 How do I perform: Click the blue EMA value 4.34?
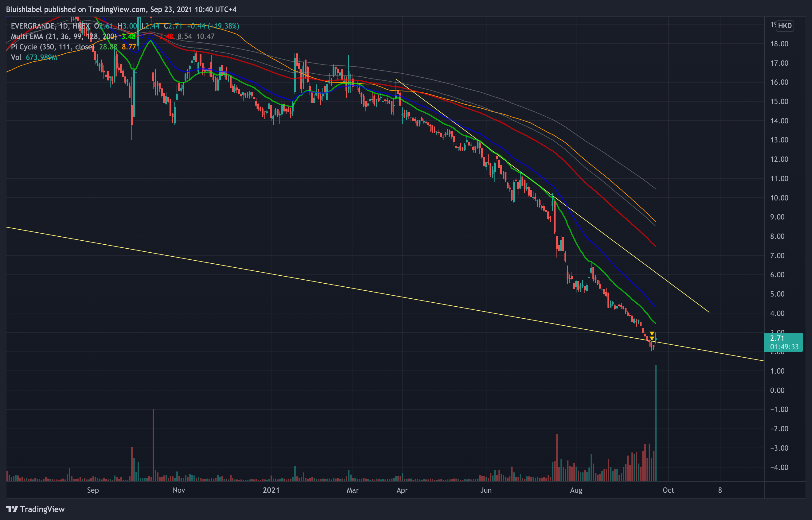147,37
